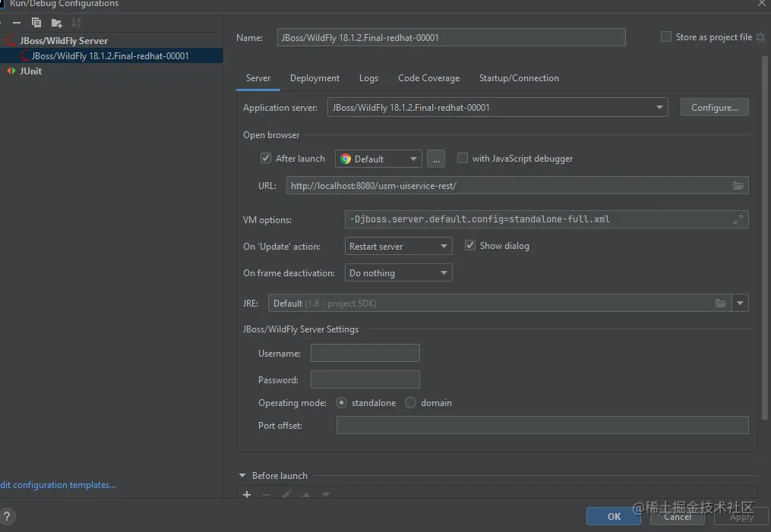Click the Port offset field
Screen dimensions: 771x532
pos(542,425)
